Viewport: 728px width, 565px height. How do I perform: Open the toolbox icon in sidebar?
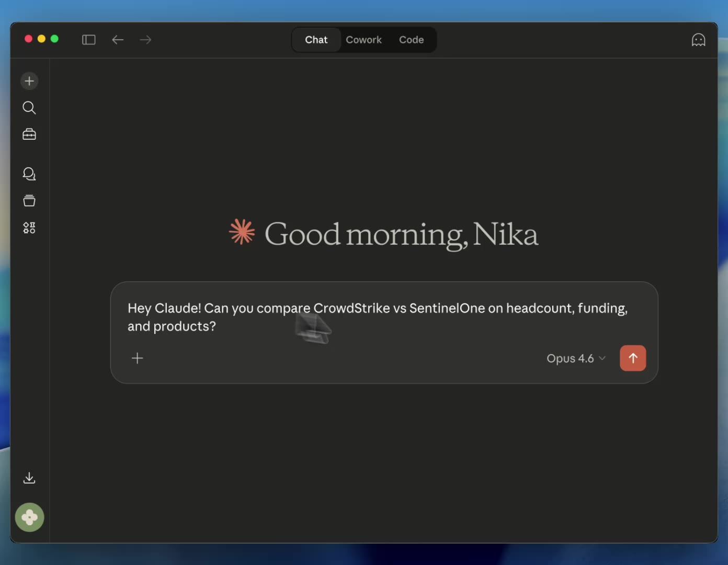click(x=29, y=134)
